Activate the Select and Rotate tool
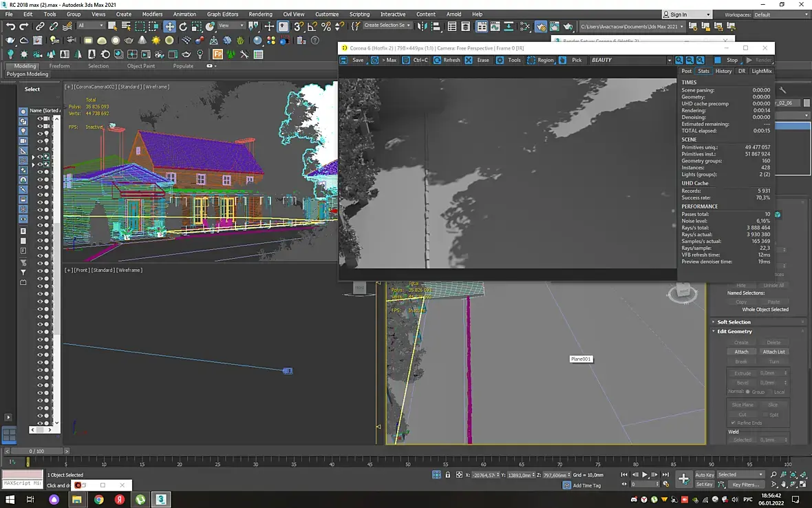 [183, 26]
